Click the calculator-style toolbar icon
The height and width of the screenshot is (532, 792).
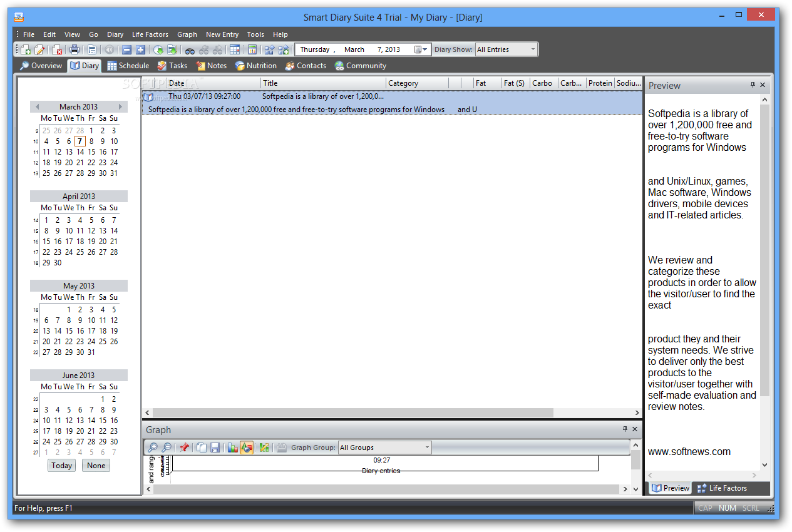(252, 50)
